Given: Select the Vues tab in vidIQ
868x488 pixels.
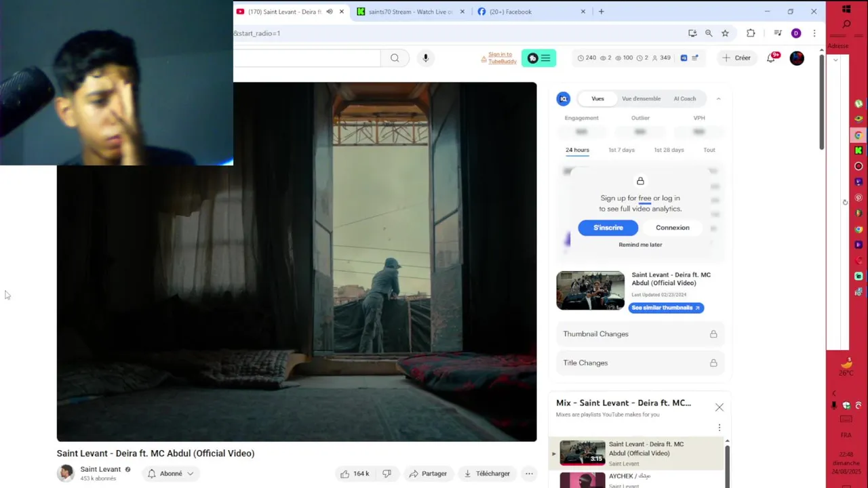Looking at the screenshot, I should pyautogui.click(x=597, y=99).
